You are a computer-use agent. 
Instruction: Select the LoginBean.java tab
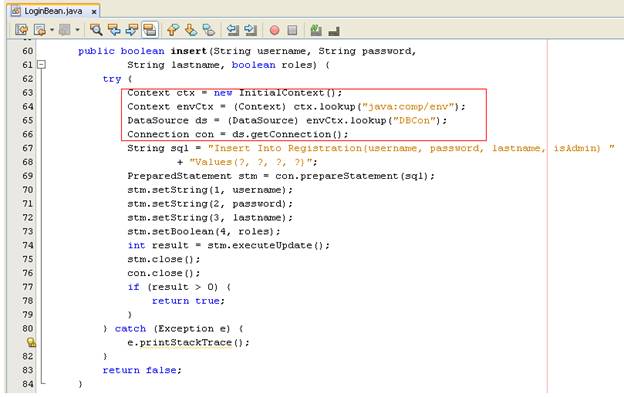coord(53,11)
